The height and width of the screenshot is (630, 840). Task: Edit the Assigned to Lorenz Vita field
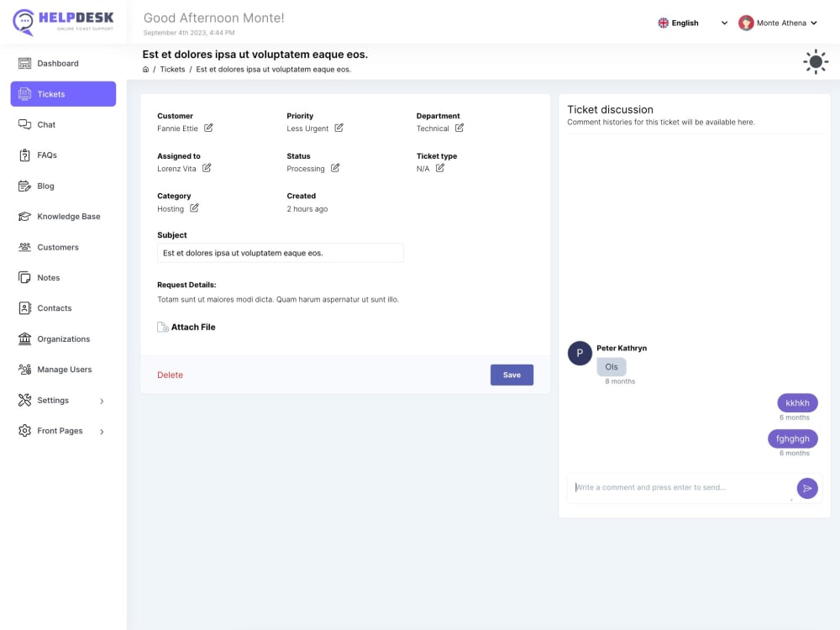[x=207, y=168]
